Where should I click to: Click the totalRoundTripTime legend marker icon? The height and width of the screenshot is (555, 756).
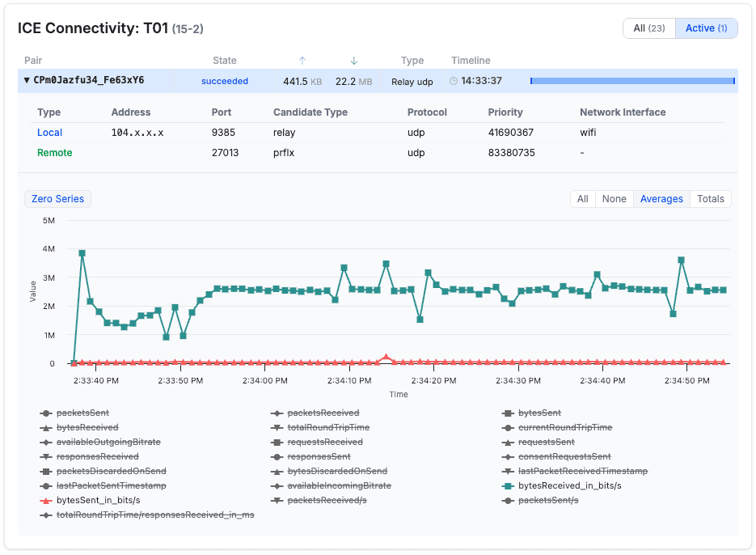279,427
